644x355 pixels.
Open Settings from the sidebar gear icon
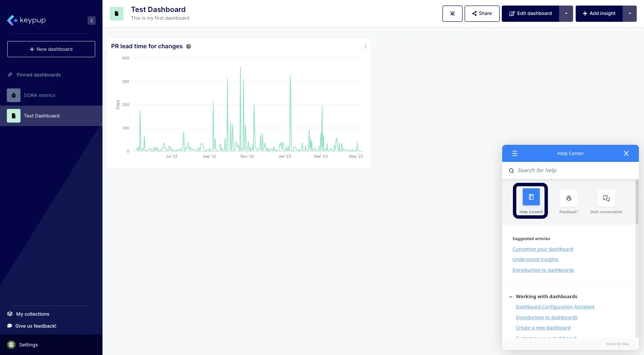click(12, 345)
